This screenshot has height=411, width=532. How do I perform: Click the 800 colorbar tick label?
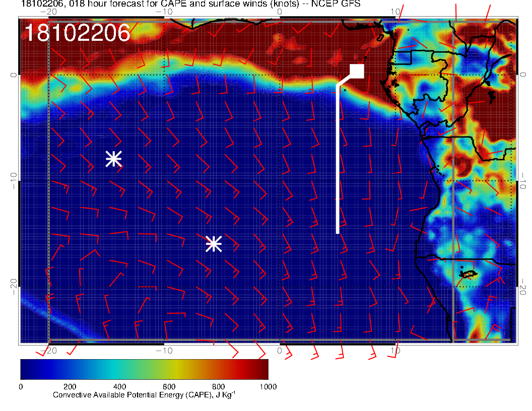(x=218, y=386)
